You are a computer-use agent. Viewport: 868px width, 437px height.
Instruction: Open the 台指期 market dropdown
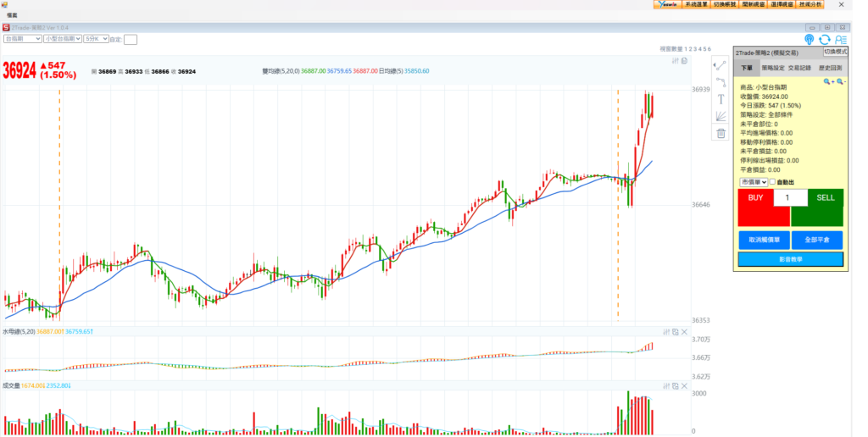click(23, 39)
